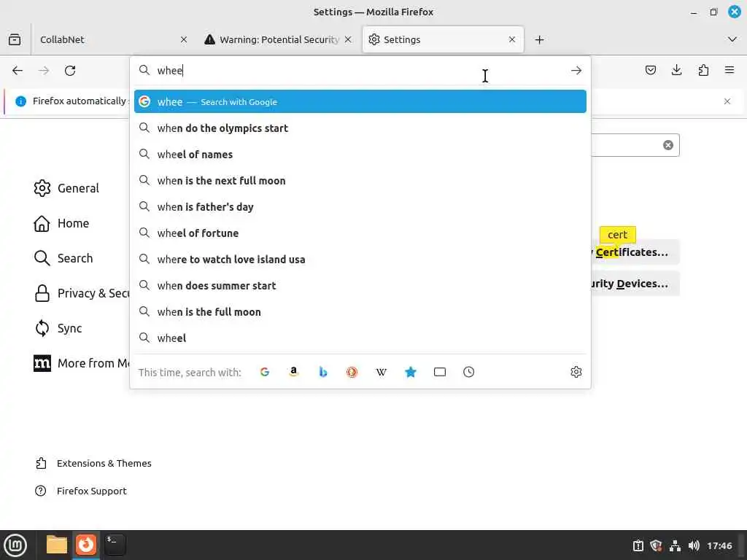Viewport: 747px width, 560px height.
Task: Choose suggestion 'when is the next full moon'
Action: [360, 181]
